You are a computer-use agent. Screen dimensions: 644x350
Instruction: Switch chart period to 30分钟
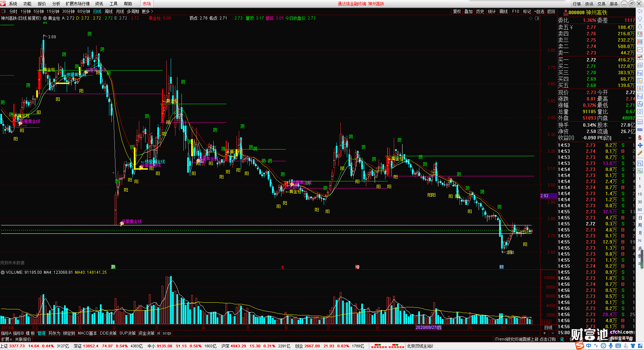pyautogui.click(x=68, y=11)
